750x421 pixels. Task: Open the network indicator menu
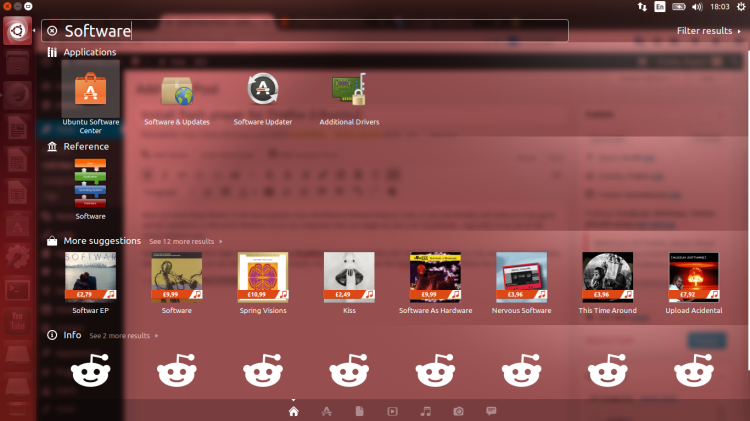[x=642, y=7]
